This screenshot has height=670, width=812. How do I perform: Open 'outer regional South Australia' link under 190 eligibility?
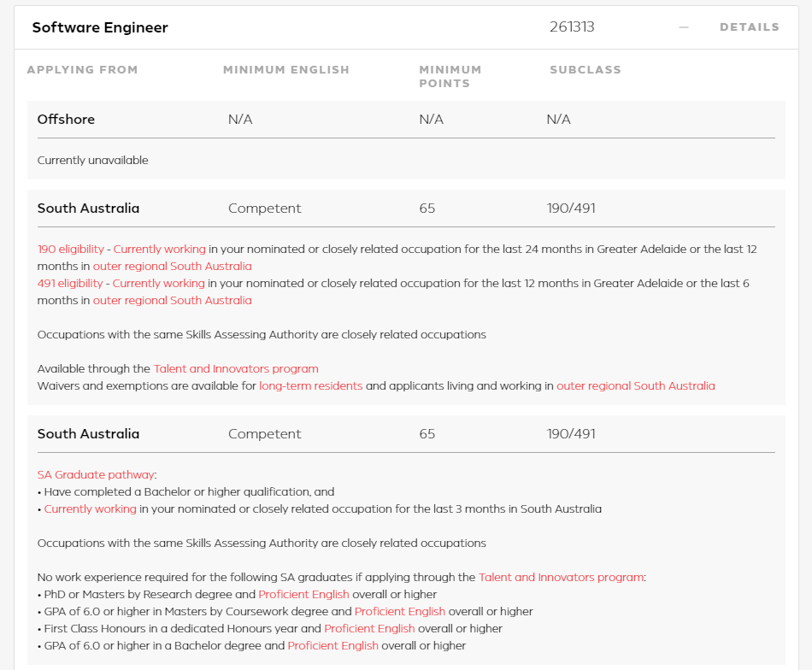[x=172, y=266]
